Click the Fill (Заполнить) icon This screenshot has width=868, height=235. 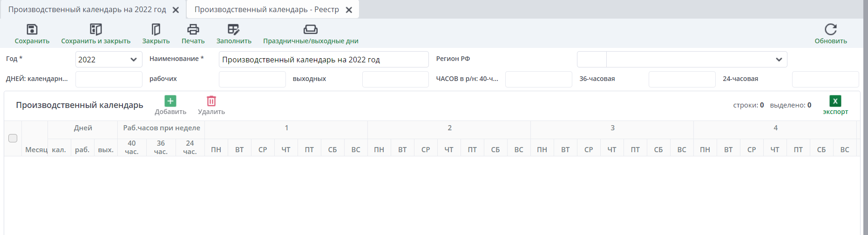234,30
